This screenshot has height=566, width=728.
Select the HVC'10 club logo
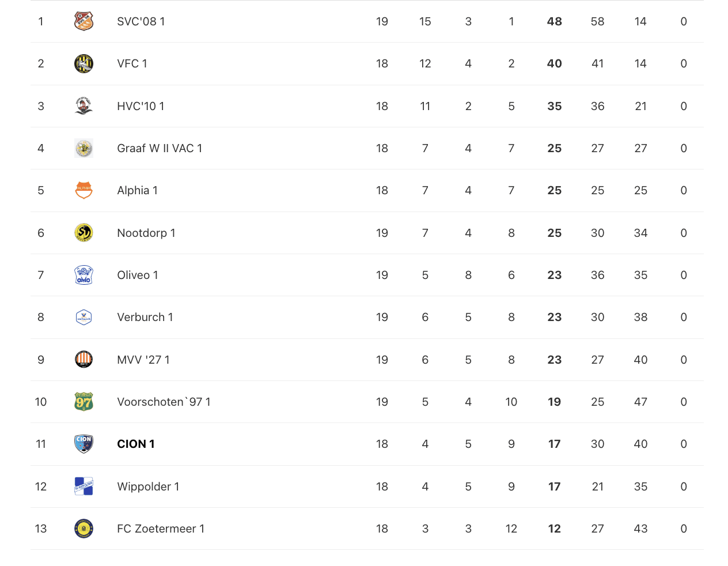84,106
